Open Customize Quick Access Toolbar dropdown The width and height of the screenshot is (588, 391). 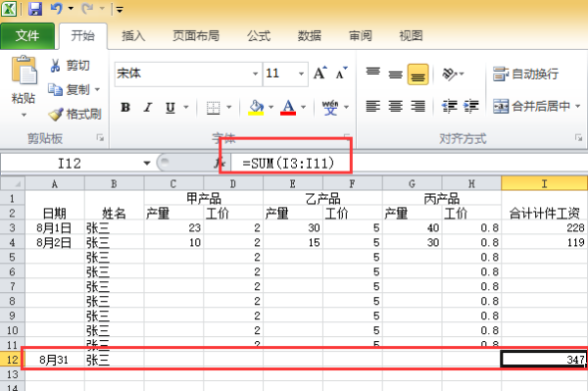pos(120,10)
